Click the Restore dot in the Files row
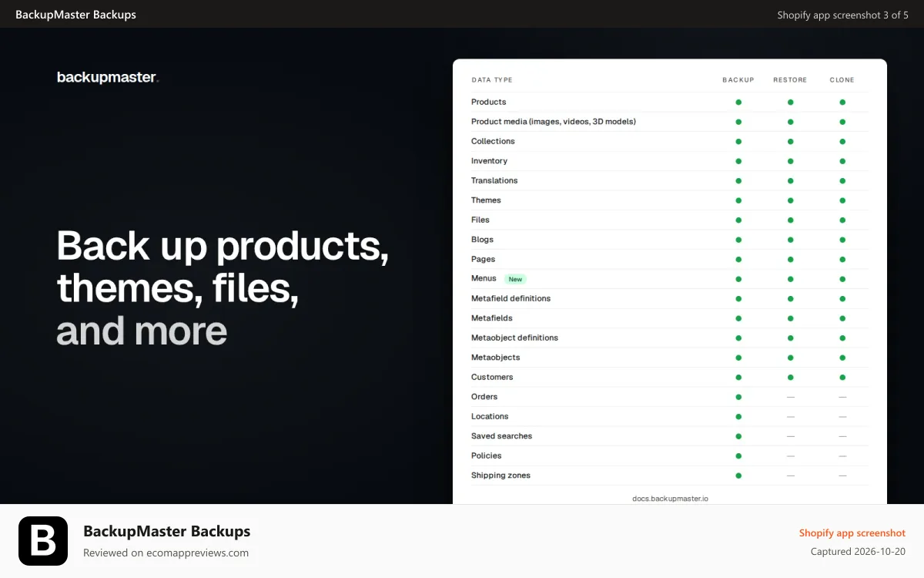The height and width of the screenshot is (578, 924). (790, 220)
